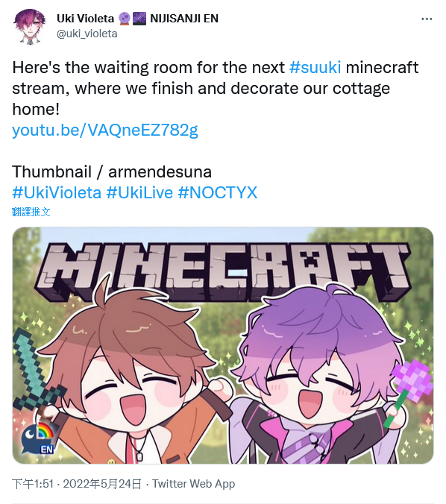446x504 pixels.
Task: Open the Minecraft thumbnail image
Action: click(x=223, y=345)
